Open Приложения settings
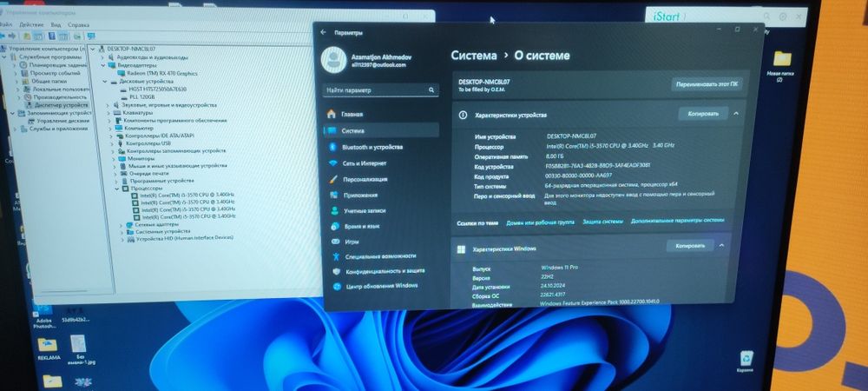868x391 pixels. 381,195
